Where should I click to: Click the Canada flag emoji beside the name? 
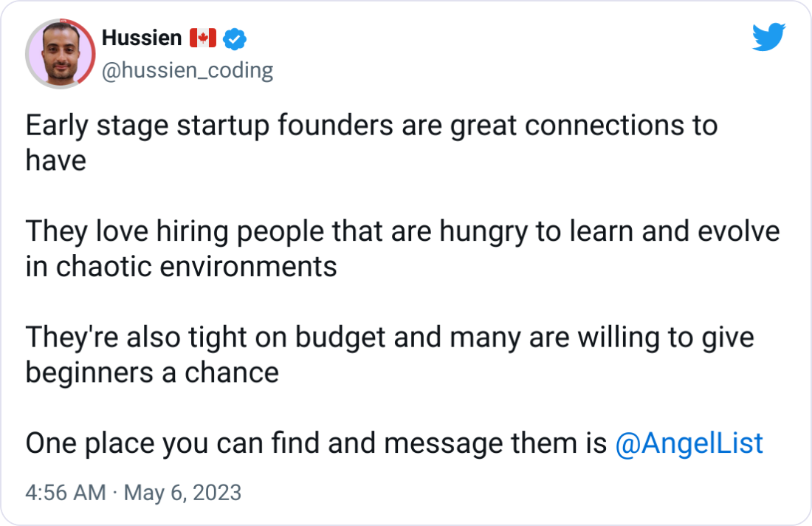coord(202,38)
